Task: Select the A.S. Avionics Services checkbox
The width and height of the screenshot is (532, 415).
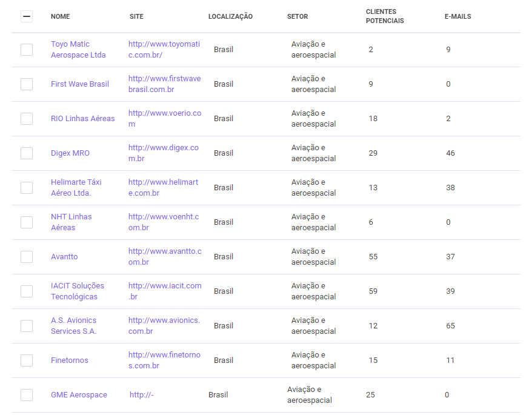Action: [27, 326]
